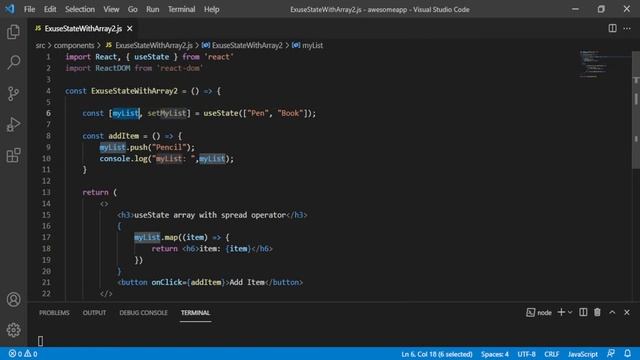Select the ExuseStateWithArray2.js editor tab
Screen dimensions: 640x360
(83, 29)
